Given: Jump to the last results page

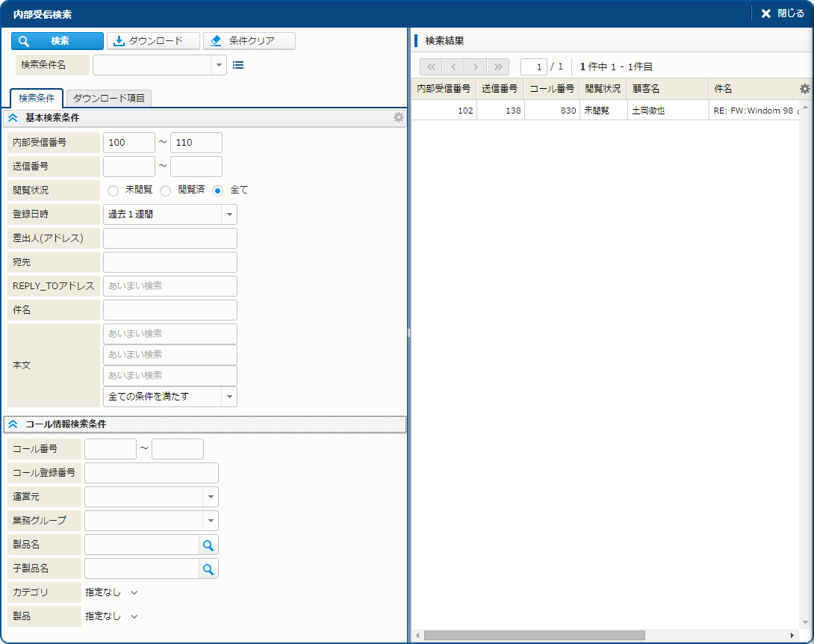Looking at the screenshot, I should [x=498, y=66].
